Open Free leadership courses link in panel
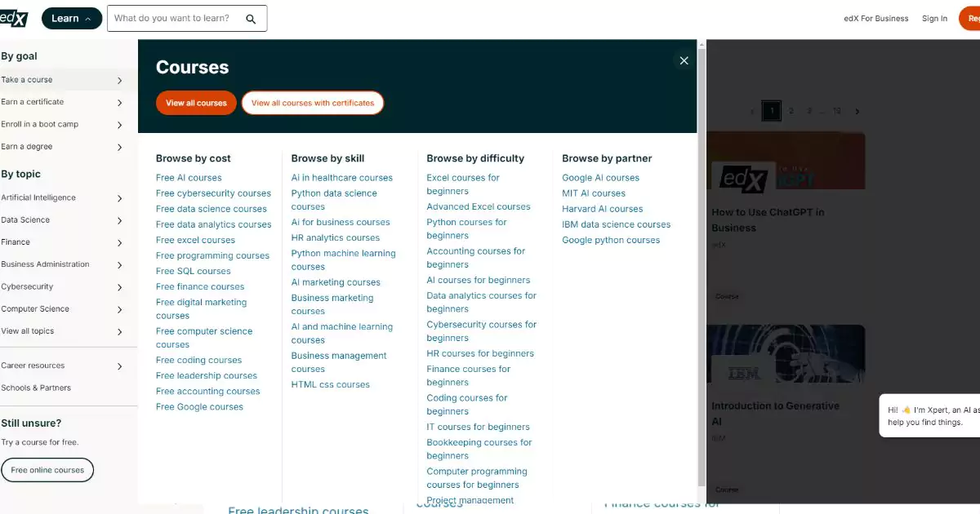 point(207,375)
